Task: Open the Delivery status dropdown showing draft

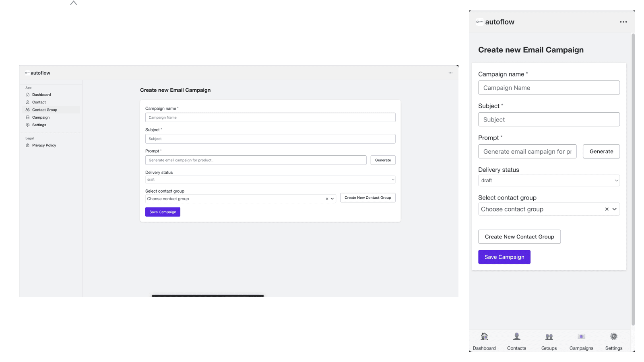Action: 270,179
